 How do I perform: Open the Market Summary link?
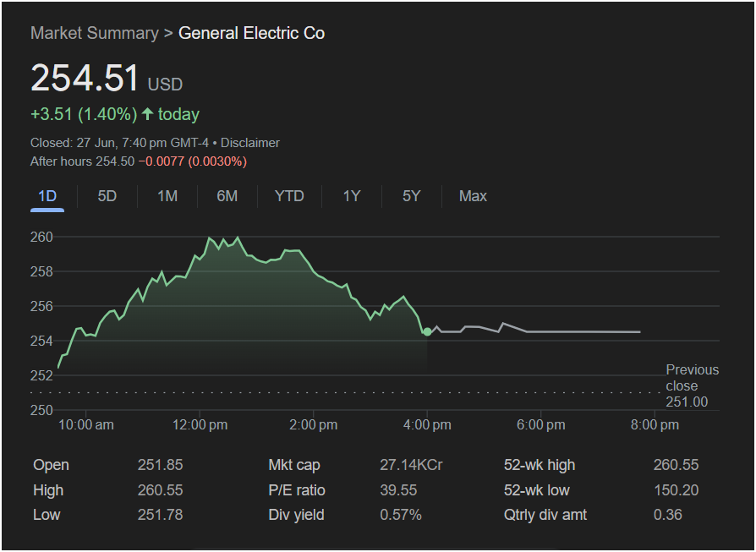coord(95,33)
